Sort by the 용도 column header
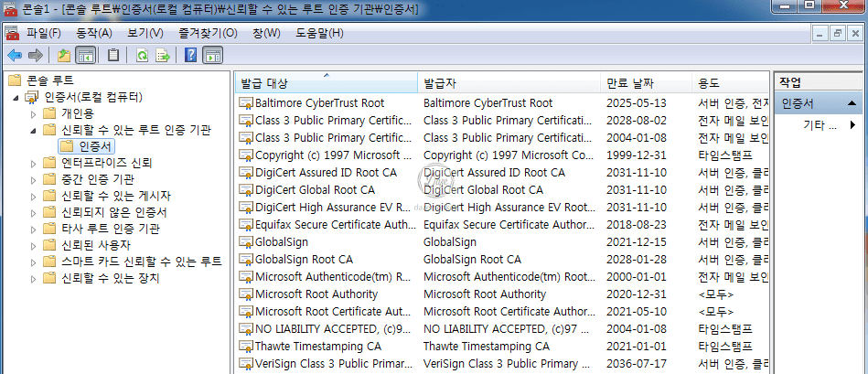Screen dimensions: 868x374 730,84
